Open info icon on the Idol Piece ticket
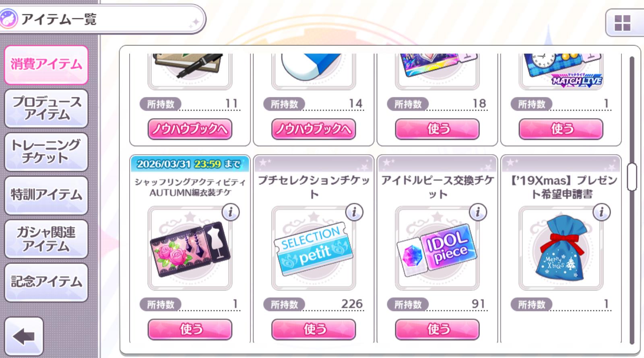Image resolution: width=644 pixels, height=358 pixels. coord(478,212)
